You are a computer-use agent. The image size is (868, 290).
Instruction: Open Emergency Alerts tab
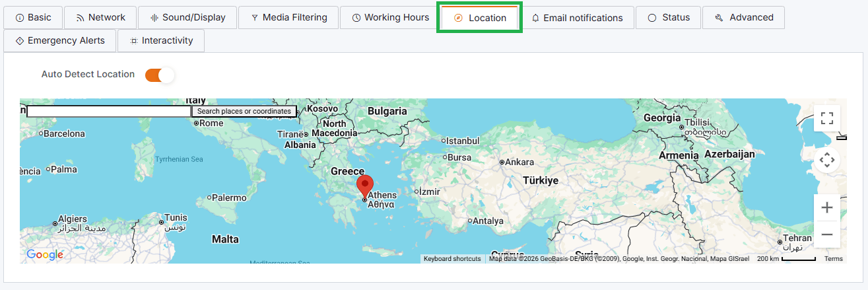pos(59,41)
